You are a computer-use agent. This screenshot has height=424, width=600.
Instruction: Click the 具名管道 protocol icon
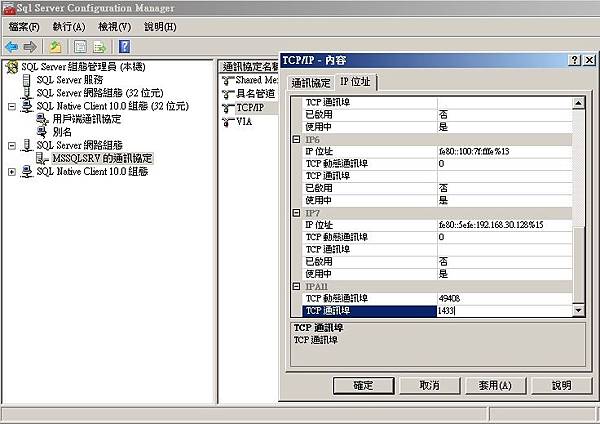[228, 94]
